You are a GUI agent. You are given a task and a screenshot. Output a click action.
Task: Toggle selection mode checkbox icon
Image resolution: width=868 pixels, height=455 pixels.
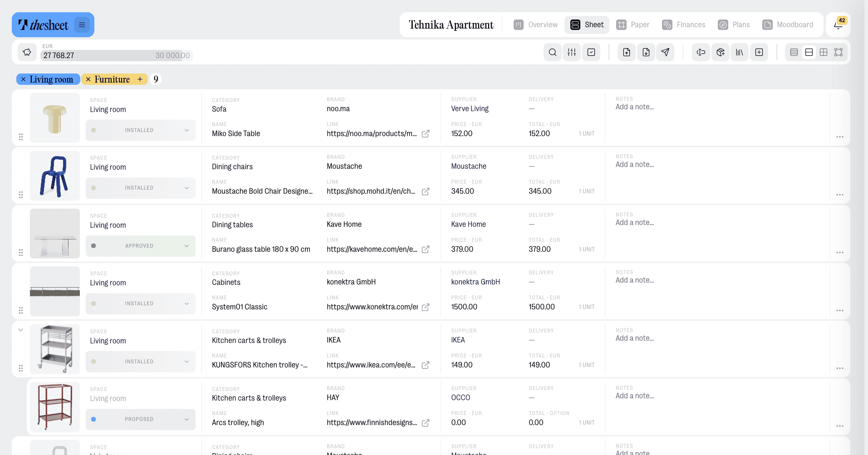[x=591, y=52]
